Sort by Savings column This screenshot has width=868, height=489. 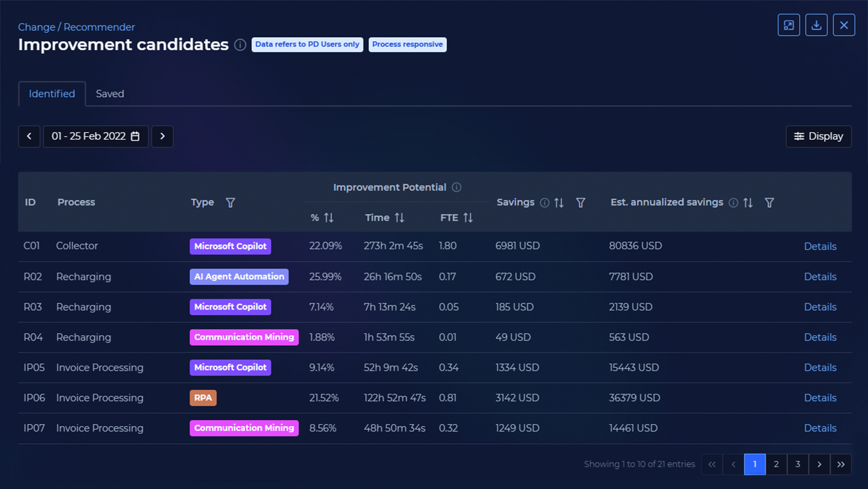tap(559, 202)
